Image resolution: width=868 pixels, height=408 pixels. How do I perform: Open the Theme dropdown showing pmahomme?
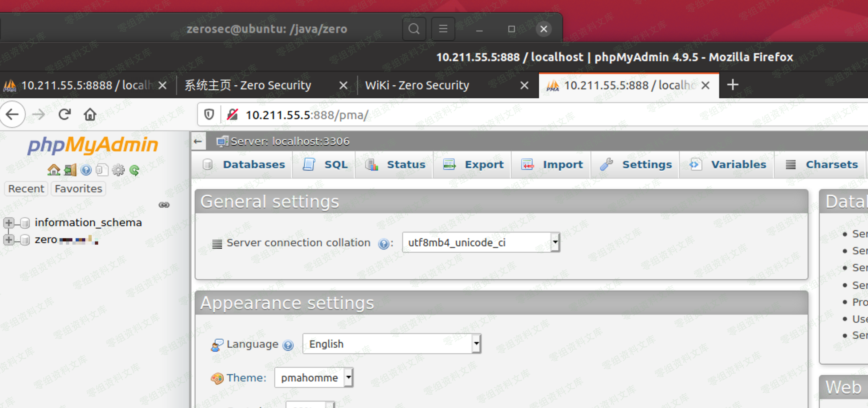pos(313,377)
